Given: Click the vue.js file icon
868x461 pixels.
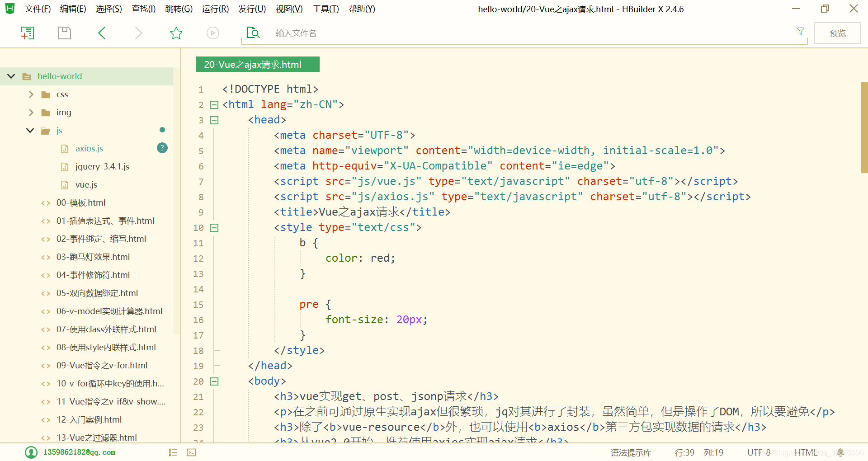Looking at the screenshot, I should point(65,185).
